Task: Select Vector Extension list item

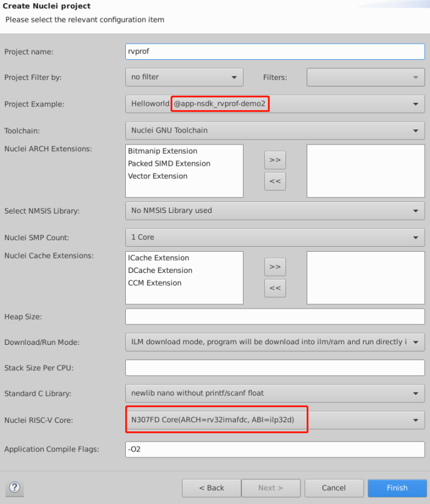Action: click(x=157, y=176)
